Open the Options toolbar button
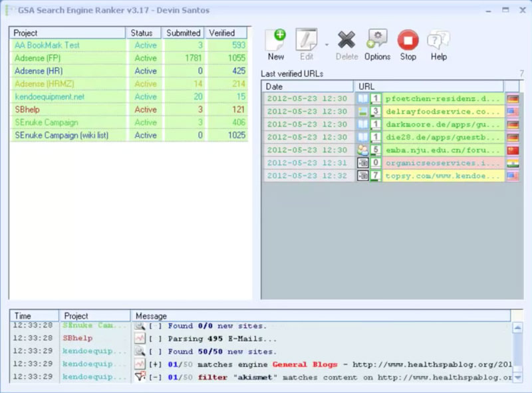The image size is (532, 393). point(377,45)
